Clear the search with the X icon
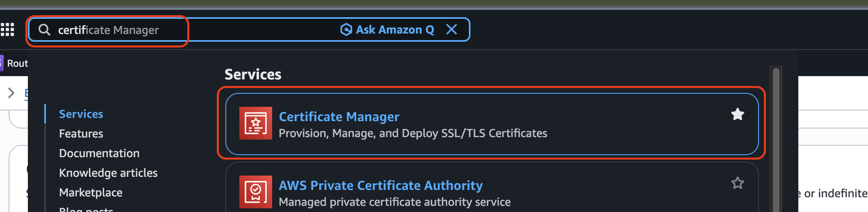The height and width of the screenshot is (212, 868). [x=452, y=29]
